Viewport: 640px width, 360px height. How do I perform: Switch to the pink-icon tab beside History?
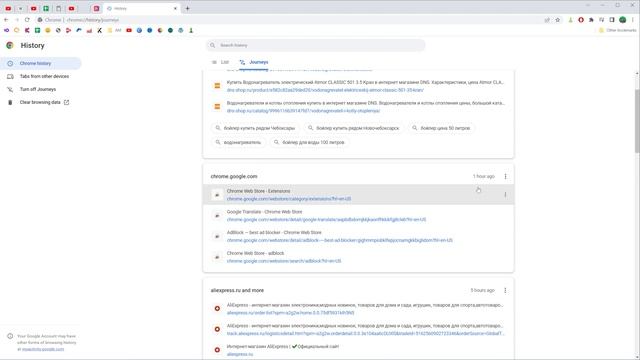coord(96,8)
